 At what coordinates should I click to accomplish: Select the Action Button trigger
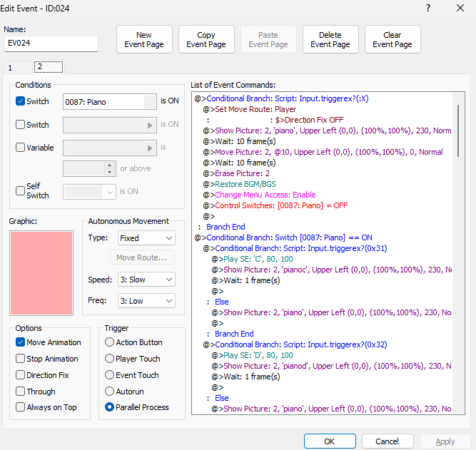[x=110, y=342]
